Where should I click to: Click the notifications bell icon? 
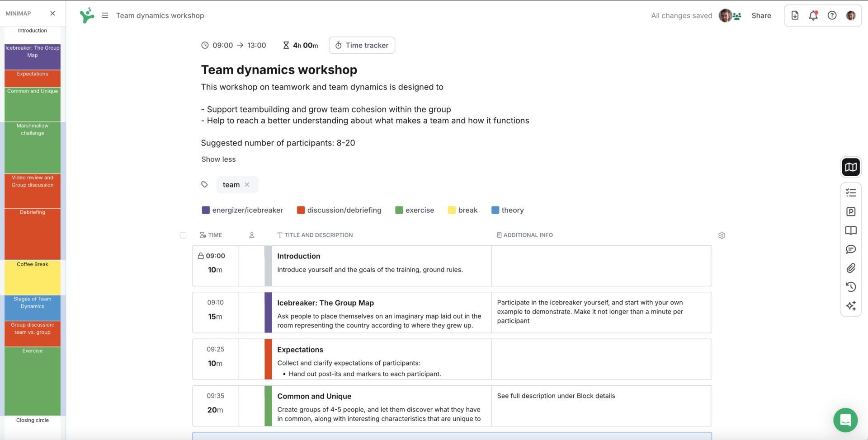point(813,15)
